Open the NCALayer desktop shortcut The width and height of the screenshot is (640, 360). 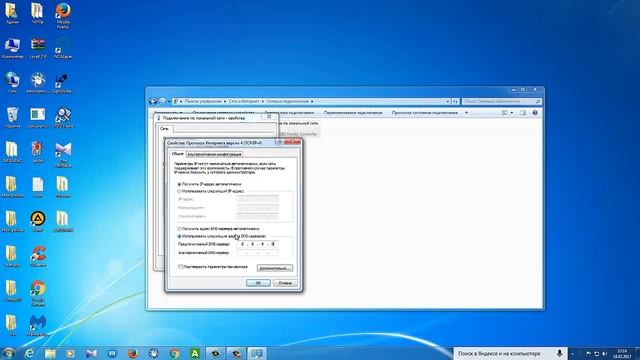coord(63,48)
